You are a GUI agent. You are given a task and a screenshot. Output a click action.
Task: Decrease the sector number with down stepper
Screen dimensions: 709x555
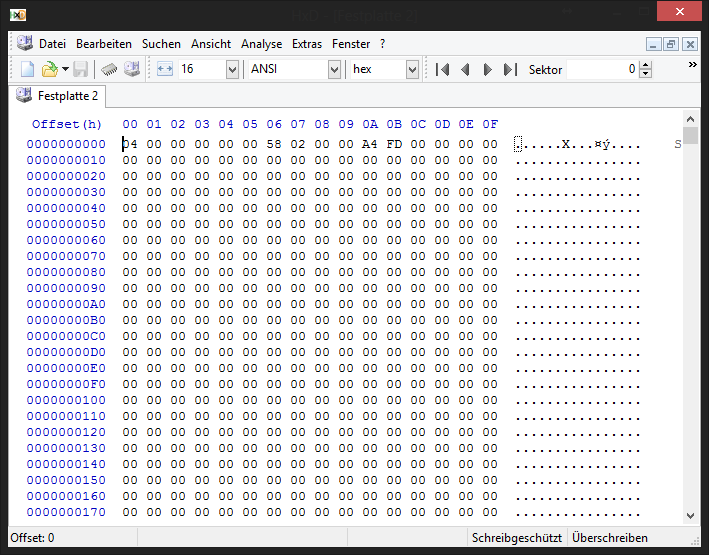tap(646, 74)
